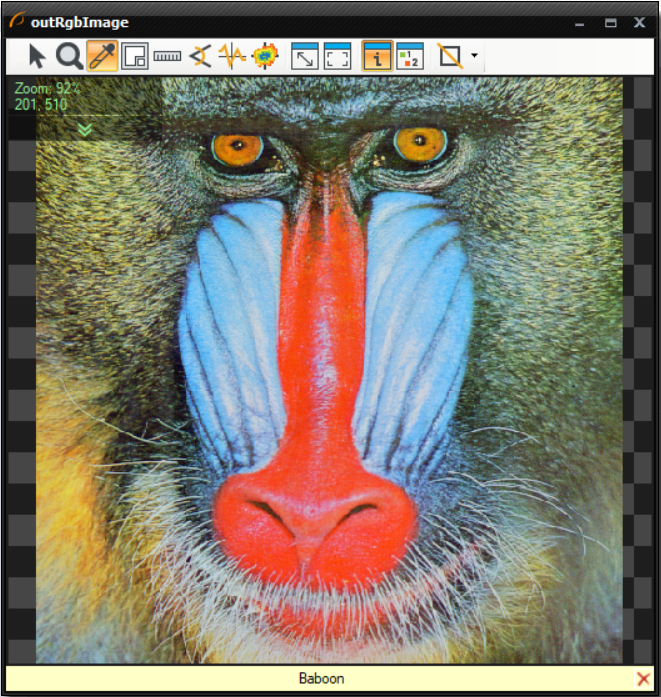Click the corner brackets original size icon
The image size is (661, 697).
point(338,57)
